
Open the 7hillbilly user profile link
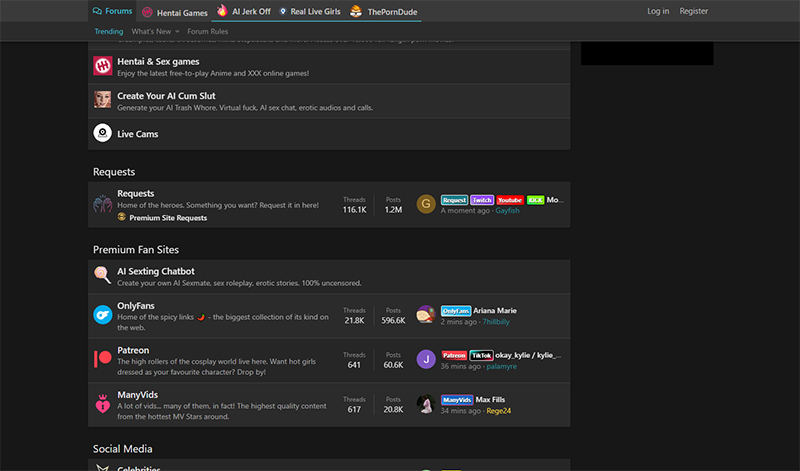click(496, 321)
